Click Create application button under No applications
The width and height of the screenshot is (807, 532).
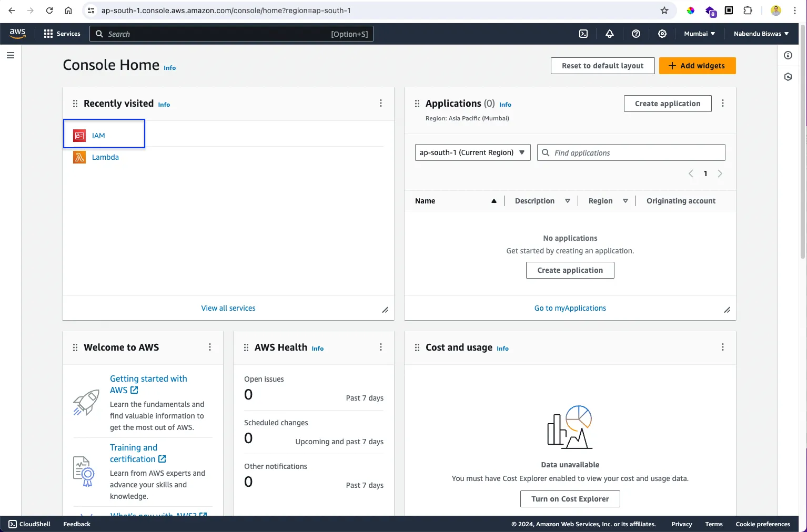click(x=570, y=270)
